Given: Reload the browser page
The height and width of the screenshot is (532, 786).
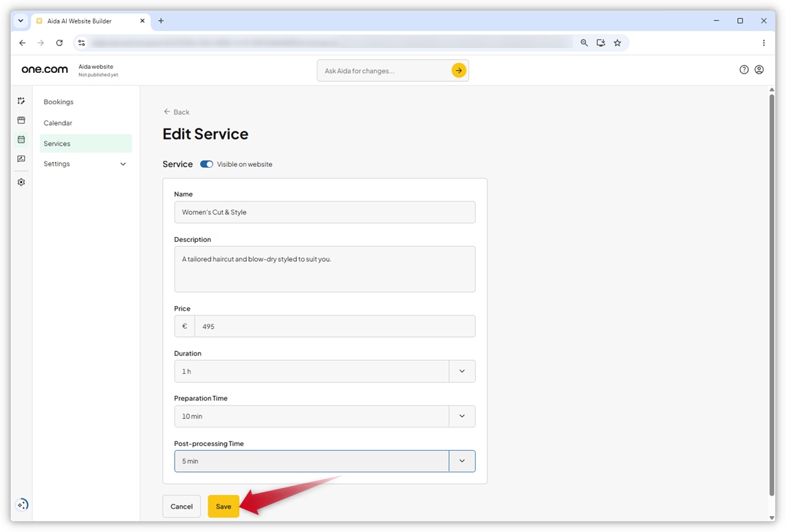Looking at the screenshot, I should click(59, 43).
